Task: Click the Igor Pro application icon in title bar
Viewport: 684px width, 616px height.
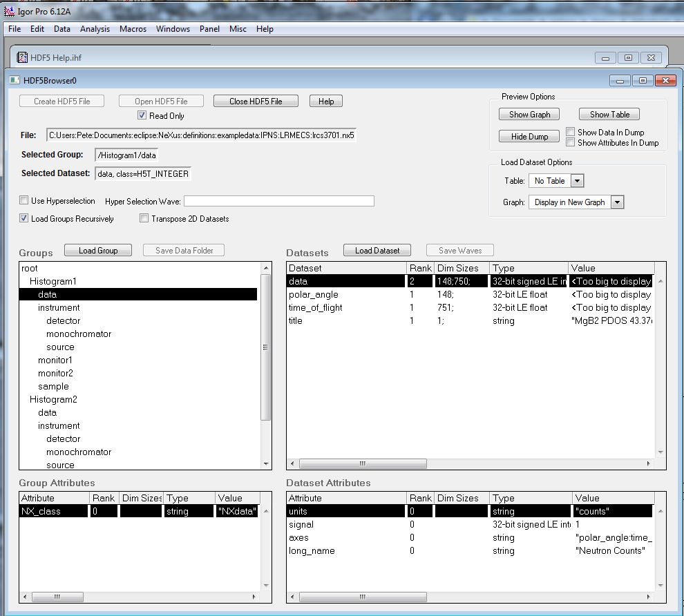Action: 9,12
